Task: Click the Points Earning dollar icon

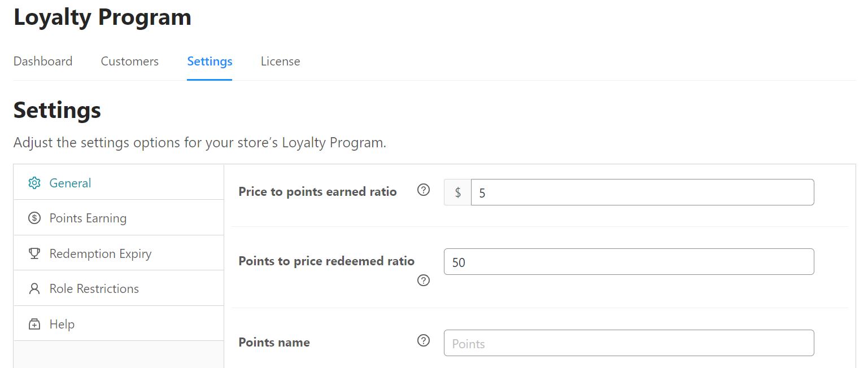Action: (x=34, y=218)
